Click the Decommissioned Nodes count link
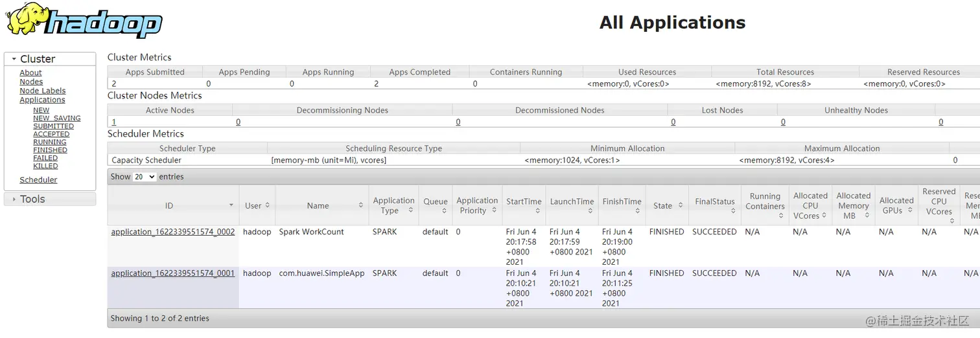This screenshot has height=338, width=980. (458, 122)
